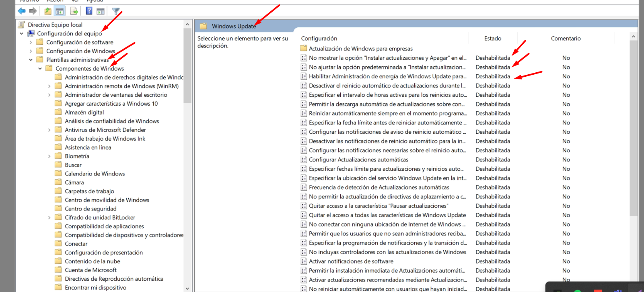Sort by the Comentario column header
Viewport: 644px width, 292px height.
(566, 39)
